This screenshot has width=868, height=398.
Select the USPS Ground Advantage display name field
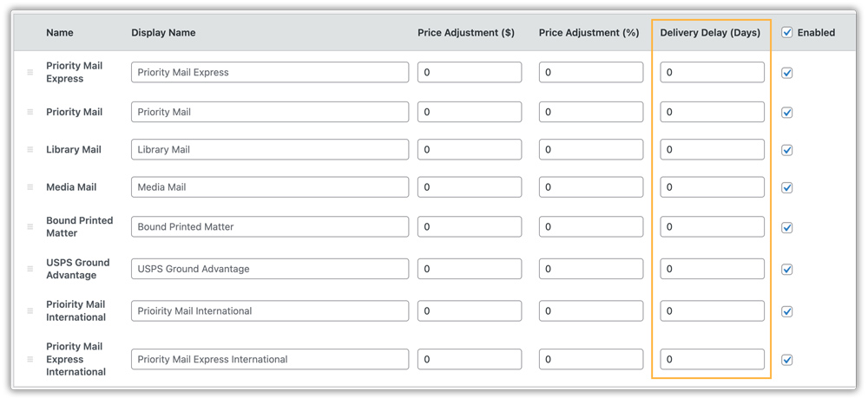269,269
